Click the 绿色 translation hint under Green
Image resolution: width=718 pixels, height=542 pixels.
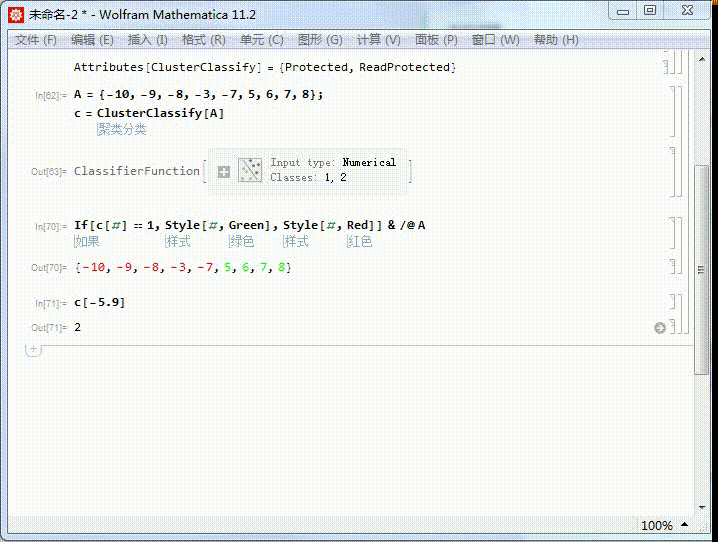[241, 241]
